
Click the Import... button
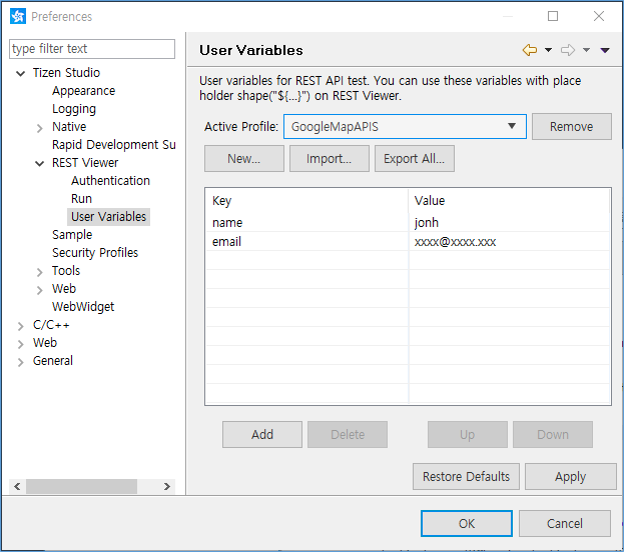click(x=329, y=158)
